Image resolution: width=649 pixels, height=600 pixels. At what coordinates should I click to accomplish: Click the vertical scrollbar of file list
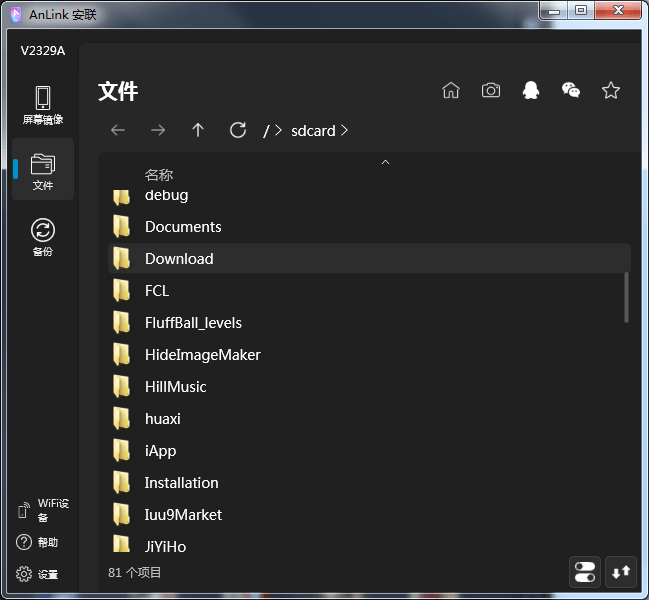pyautogui.click(x=627, y=297)
